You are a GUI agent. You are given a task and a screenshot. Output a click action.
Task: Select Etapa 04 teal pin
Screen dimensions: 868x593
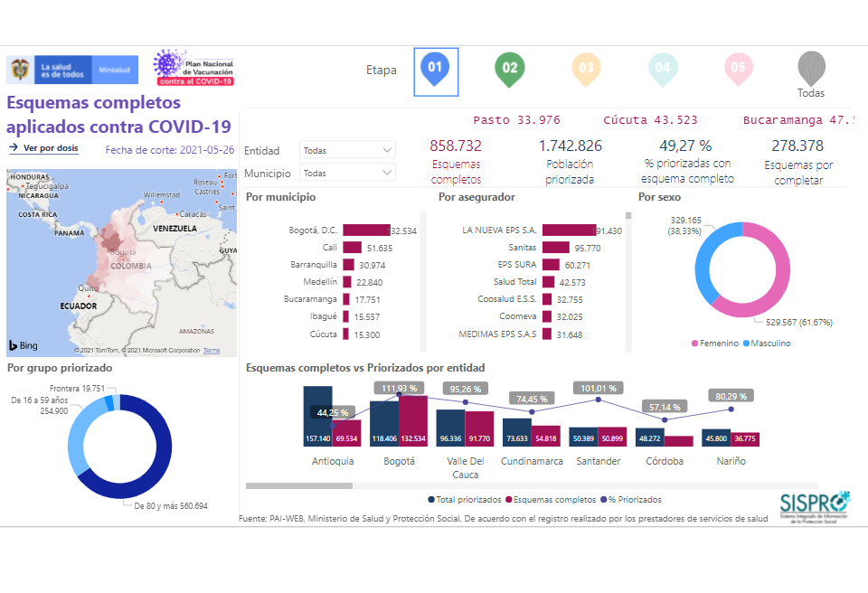point(662,70)
